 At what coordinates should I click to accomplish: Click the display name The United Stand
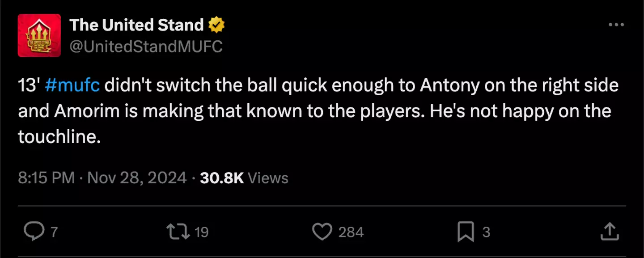pyautogui.click(x=136, y=25)
